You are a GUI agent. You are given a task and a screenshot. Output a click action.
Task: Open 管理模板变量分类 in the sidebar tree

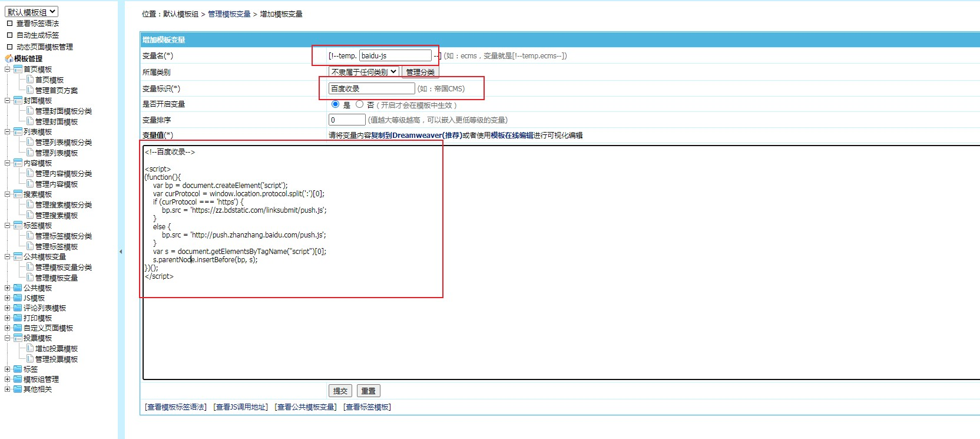click(x=64, y=267)
